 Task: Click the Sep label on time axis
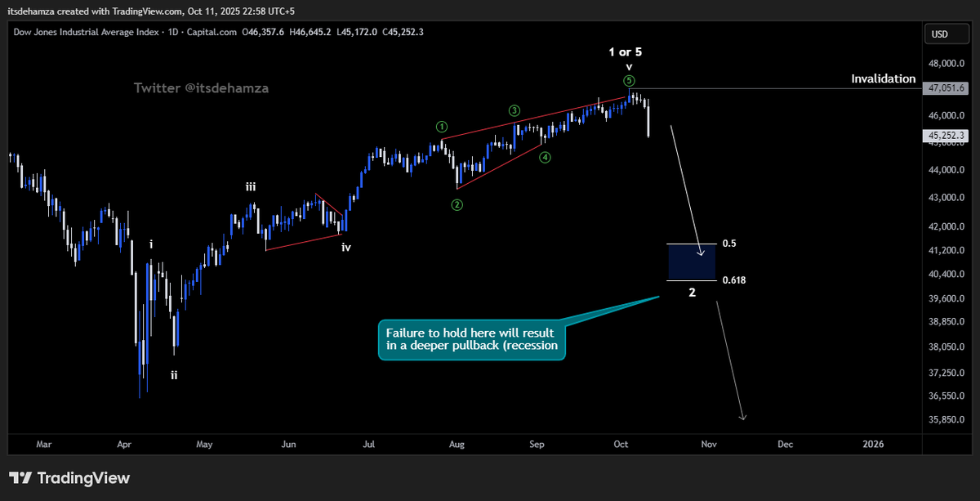(537, 445)
